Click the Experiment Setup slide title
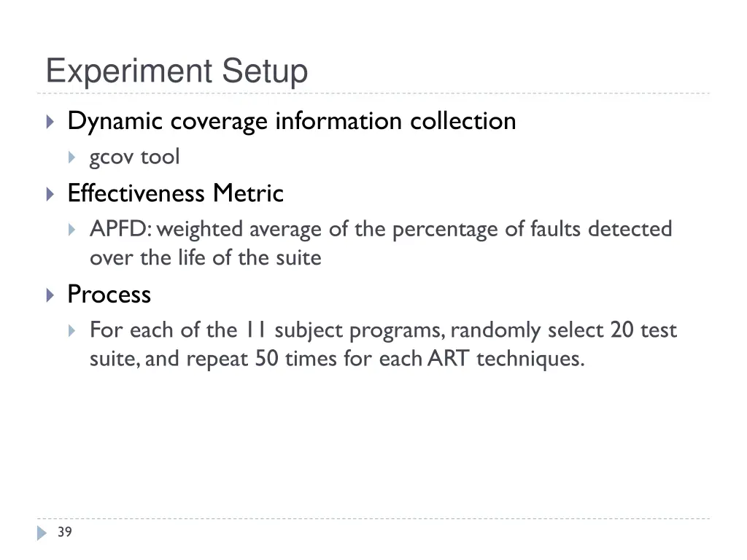Viewport: 747px width, 560px height. tap(177, 71)
